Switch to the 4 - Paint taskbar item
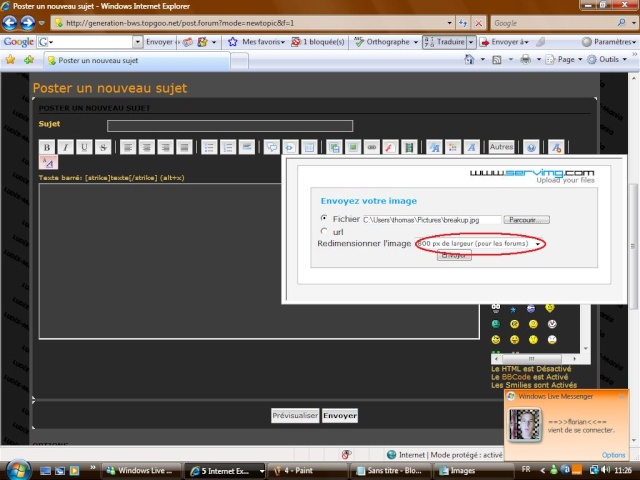 coord(308,471)
